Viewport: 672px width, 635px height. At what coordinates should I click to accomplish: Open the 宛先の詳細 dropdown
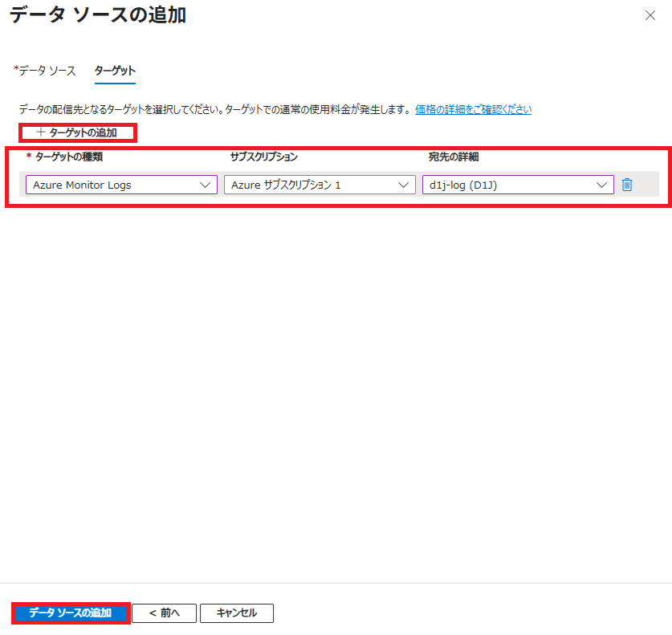tap(517, 185)
